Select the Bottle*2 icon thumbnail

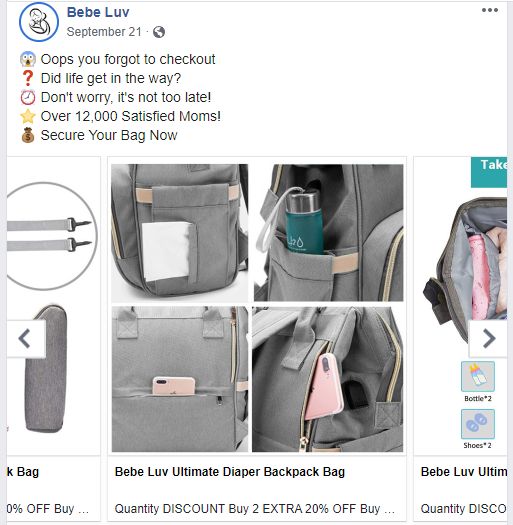478,376
